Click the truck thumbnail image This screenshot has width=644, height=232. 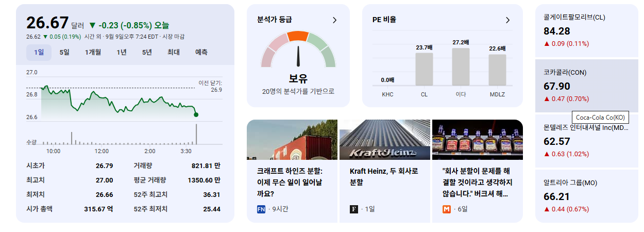tap(292, 139)
